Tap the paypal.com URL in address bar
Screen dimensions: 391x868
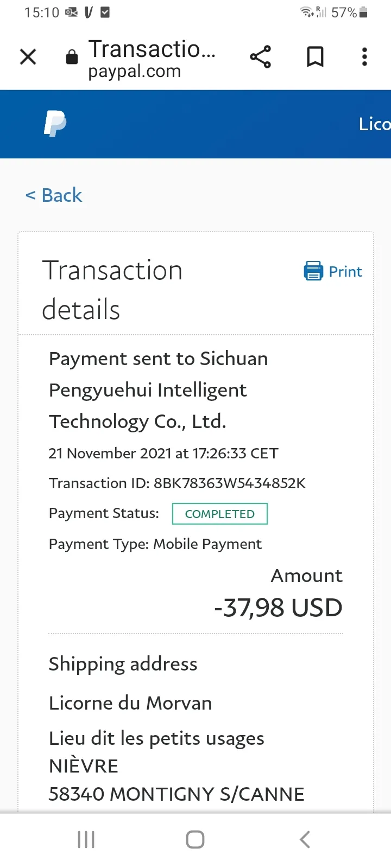134,72
